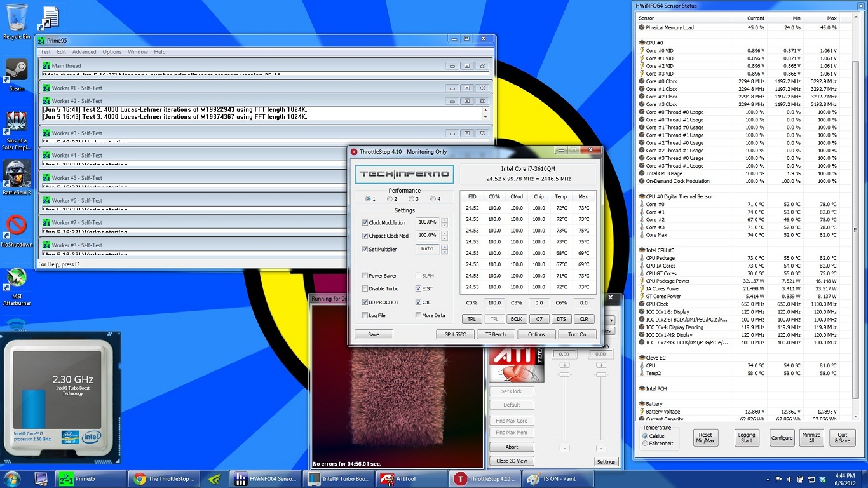The width and height of the screenshot is (868, 488).
Task: Switch to Prime95 in the taskbar
Action: [92, 478]
